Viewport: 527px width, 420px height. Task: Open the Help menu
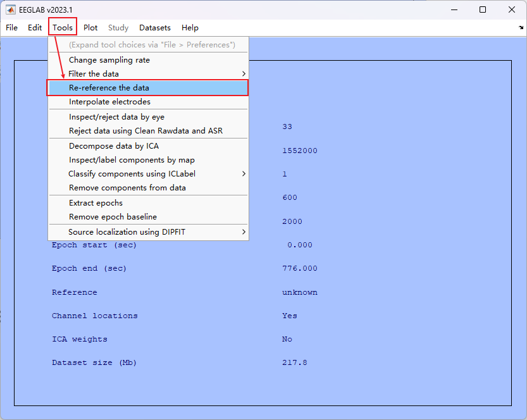click(190, 28)
